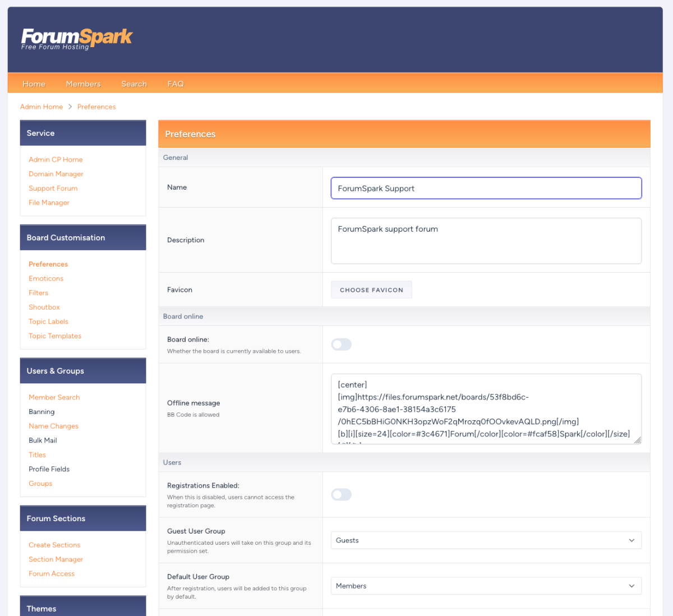Open Support Forum sidebar link
The image size is (673, 616).
pos(53,189)
